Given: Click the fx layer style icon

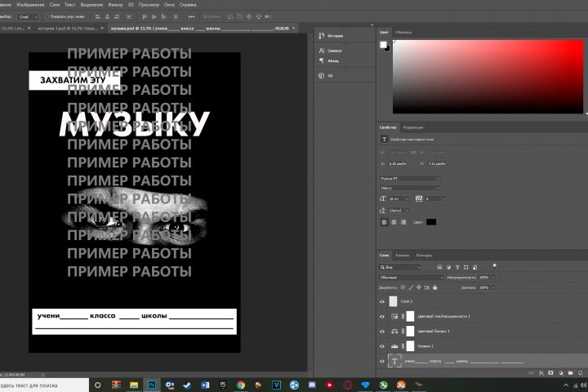Looking at the screenshot, I should coord(541,373).
